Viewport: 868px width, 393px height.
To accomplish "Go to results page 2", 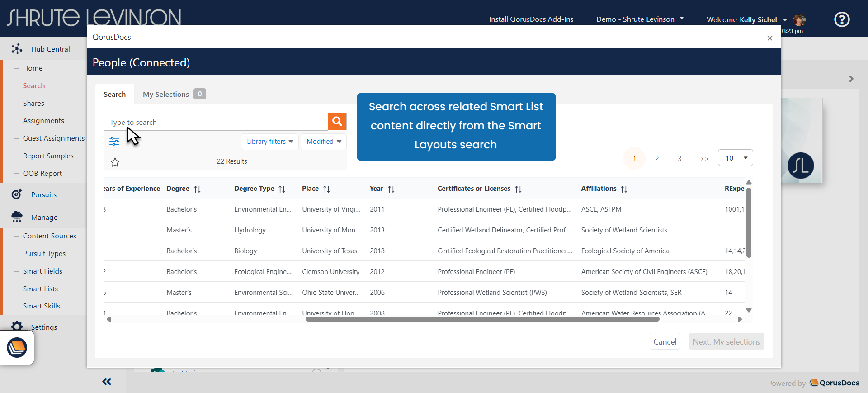I will tap(657, 158).
